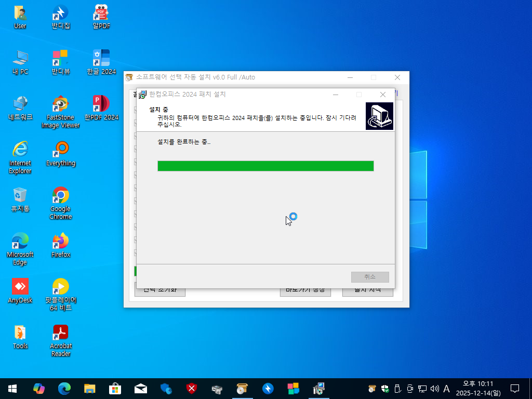Open Firefox desktop shortcut

[x=60, y=246]
